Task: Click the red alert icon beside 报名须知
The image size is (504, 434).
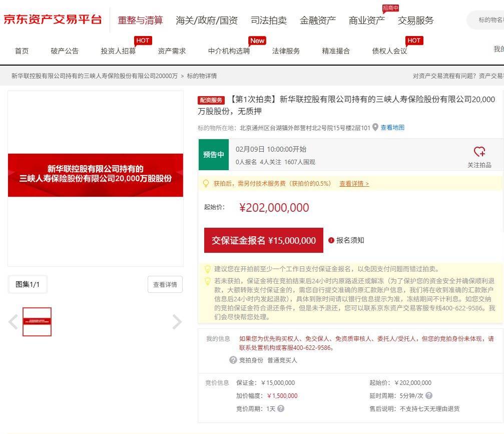Action: pyautogui.click(x=331, y=240)
